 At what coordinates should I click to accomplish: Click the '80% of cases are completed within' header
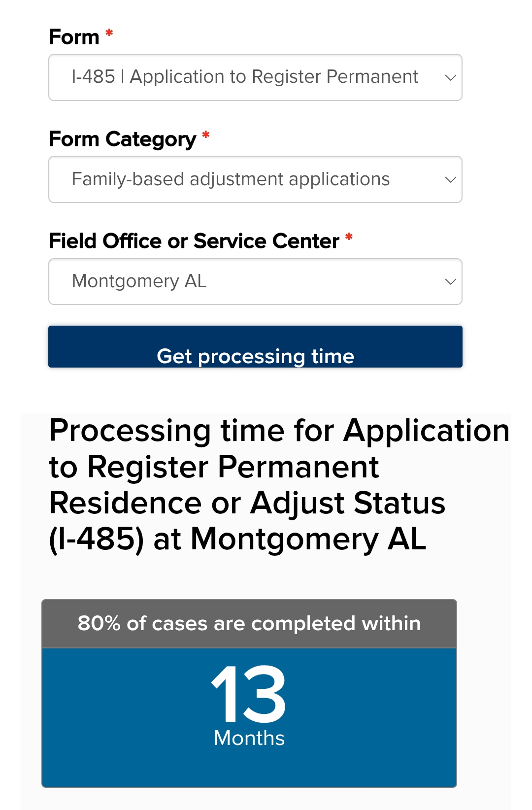[249, 624]
